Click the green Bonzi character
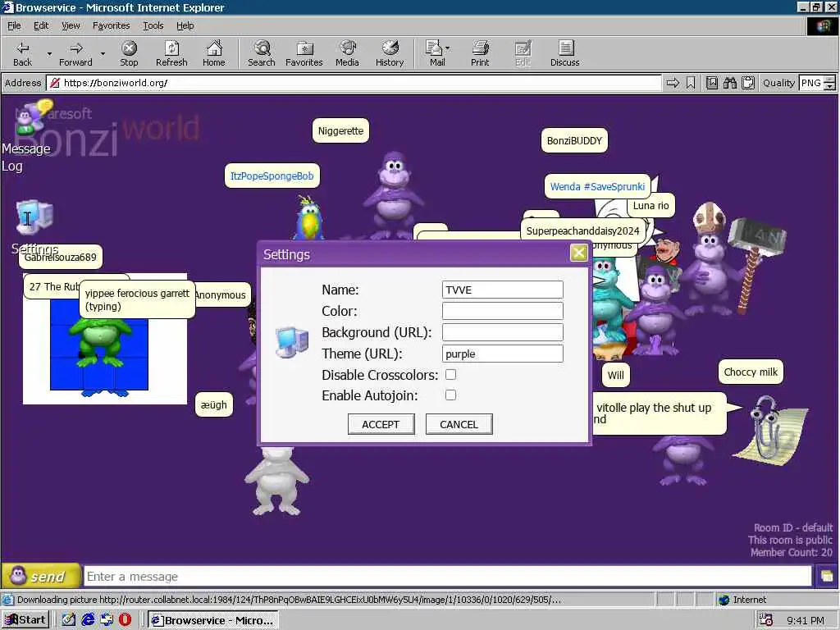The width and height of the screenshot is (840, 630). (x=99, y=340)
